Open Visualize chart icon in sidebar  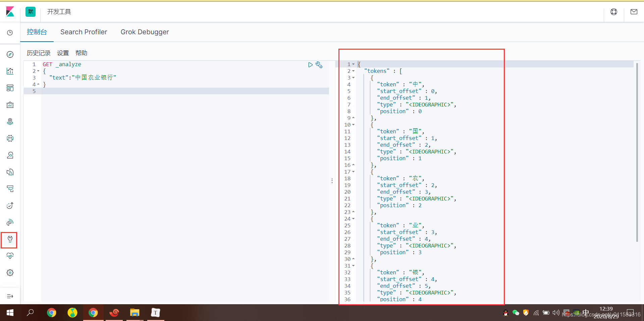(10, 71)
